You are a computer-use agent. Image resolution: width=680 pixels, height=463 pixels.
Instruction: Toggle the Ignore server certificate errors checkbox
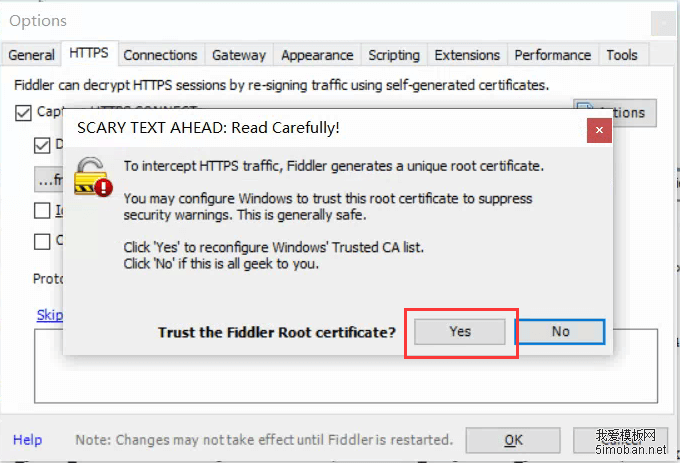[x=42, y=210]
